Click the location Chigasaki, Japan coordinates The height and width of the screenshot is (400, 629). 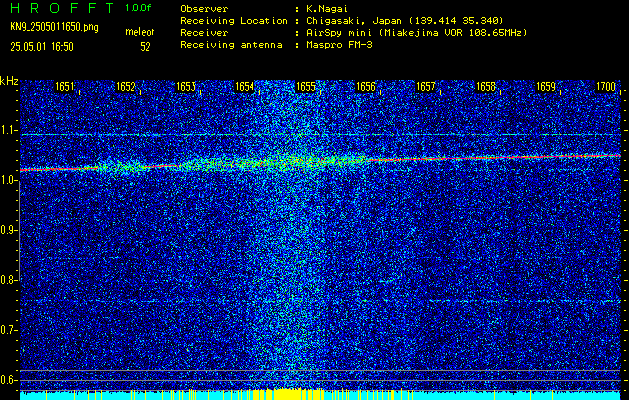tap(404, 21)
